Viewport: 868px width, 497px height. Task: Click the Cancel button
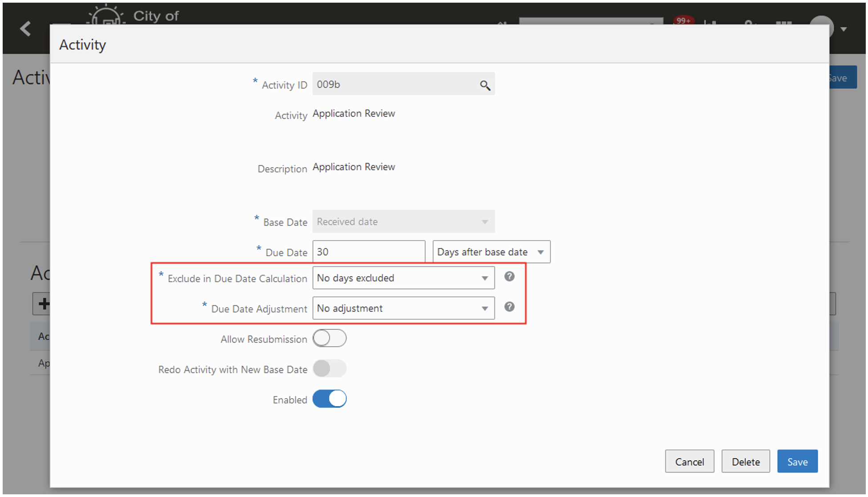point(689,461)
